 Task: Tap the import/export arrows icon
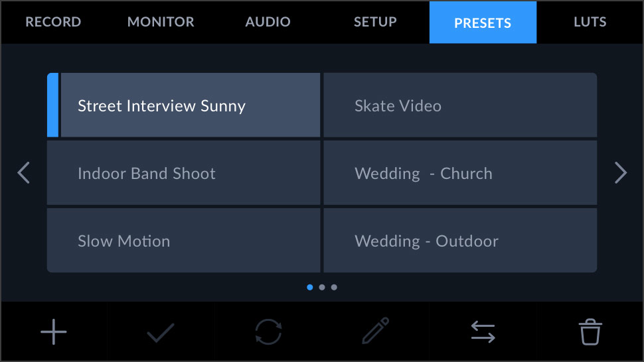coord(483,332)
